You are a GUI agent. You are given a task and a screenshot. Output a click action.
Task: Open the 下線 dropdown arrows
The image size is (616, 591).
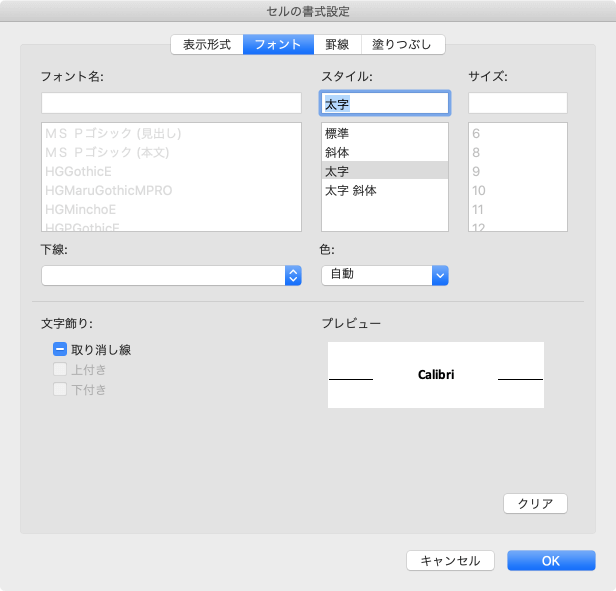point(293,276)
